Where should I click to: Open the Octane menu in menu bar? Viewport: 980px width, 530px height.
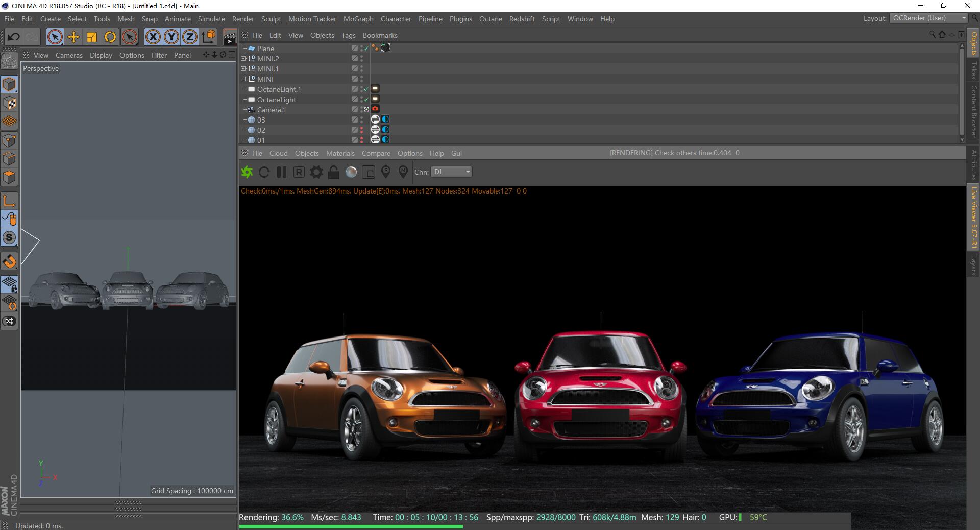[490, 19]
